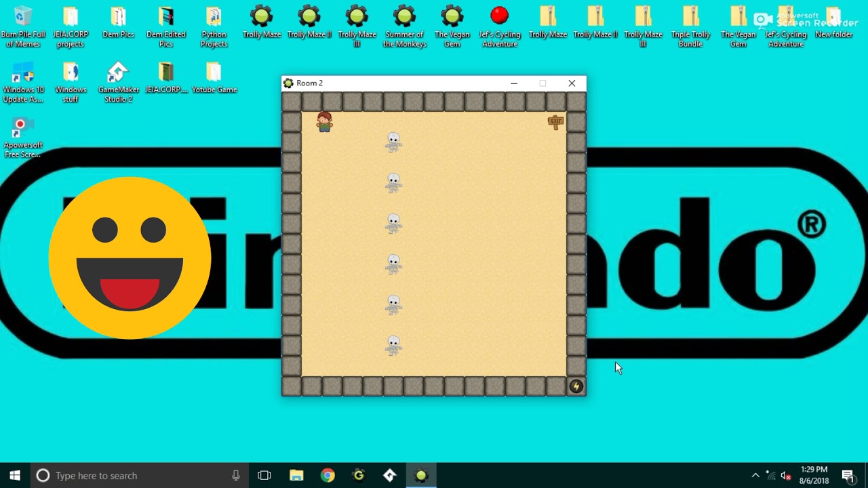The height and width of the screenshot is (488, 868).
Task: Select the green gear Vegan Gem icon
Action: (x=452, y=27)
